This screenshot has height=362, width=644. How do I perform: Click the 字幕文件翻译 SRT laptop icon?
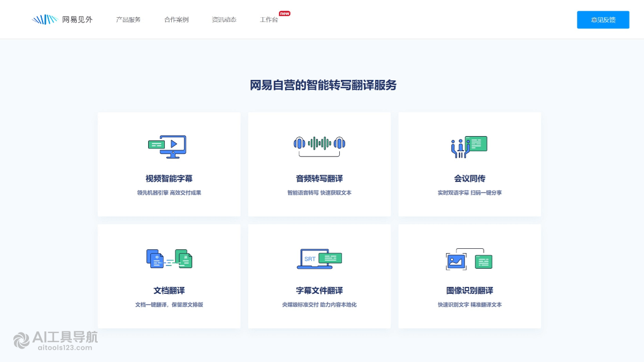click(319, 258)
